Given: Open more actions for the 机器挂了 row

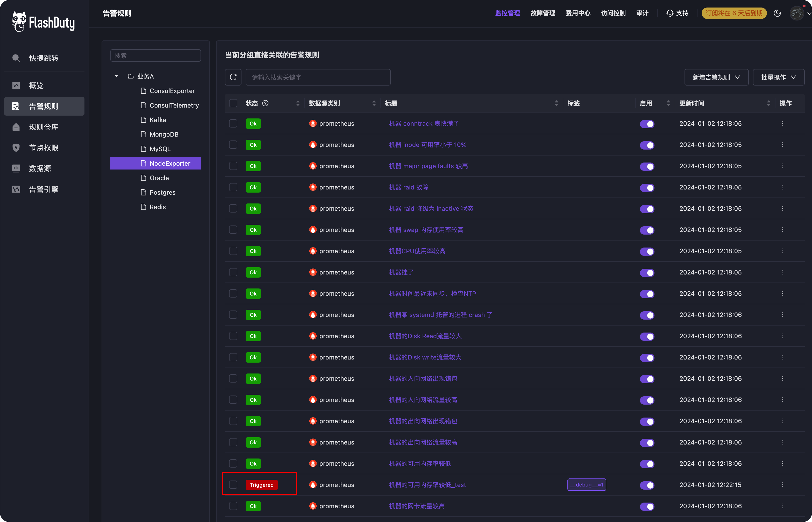Looking at the screenshot, I should pos(782,272).
